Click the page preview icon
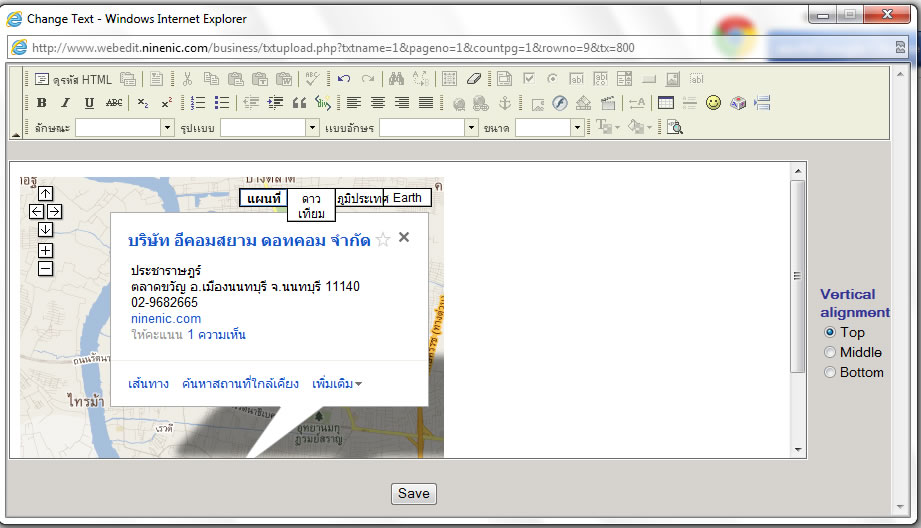The height and width of the screenshot is (528, 921). [675, 127]
